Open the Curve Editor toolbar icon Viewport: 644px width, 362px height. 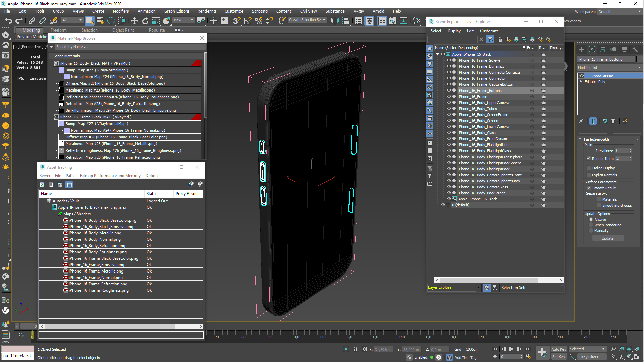[x=392, y=21]
